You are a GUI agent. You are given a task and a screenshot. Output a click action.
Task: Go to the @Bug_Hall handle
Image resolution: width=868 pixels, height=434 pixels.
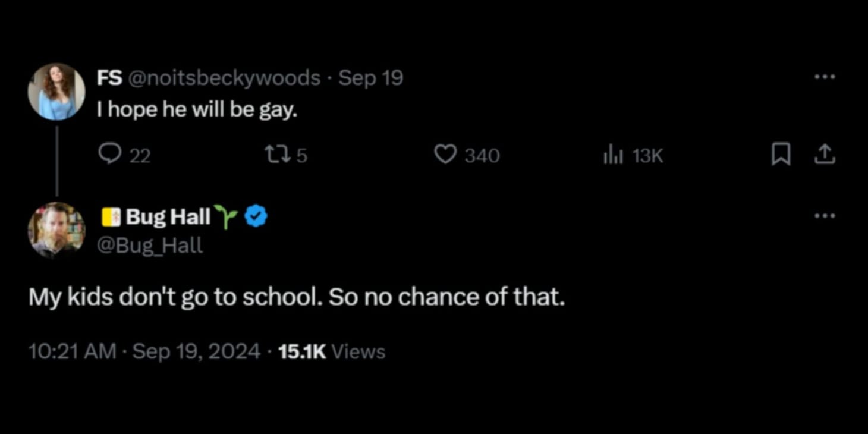point(150,246)
